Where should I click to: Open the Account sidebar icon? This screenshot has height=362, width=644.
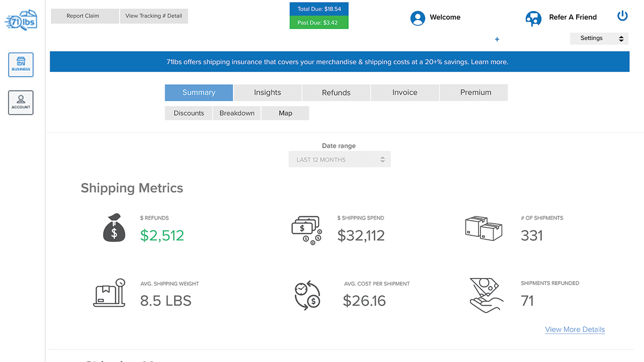[x=21, y=103]
